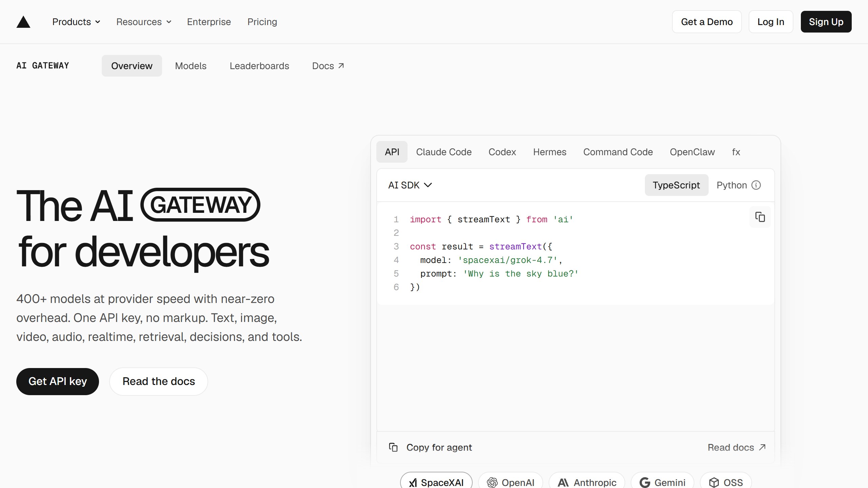
Task: Select the Claude Code tab
Action: click(x=444, y=152)
